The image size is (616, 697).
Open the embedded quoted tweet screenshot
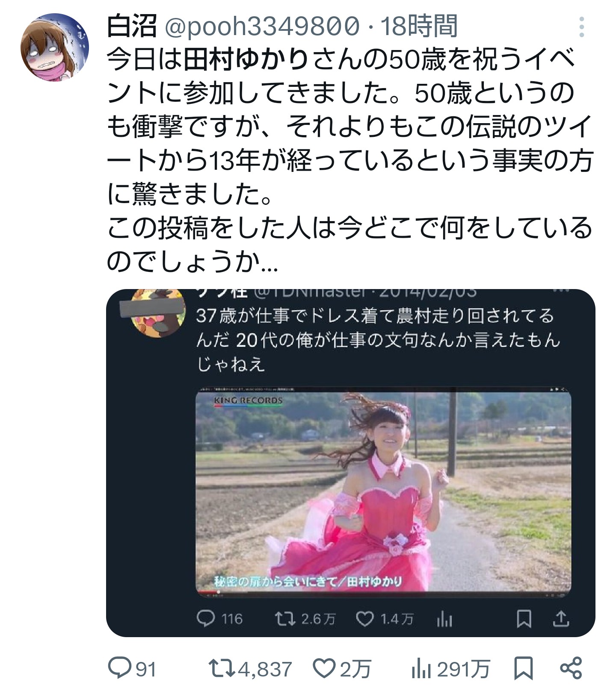[x=351, y=463]
